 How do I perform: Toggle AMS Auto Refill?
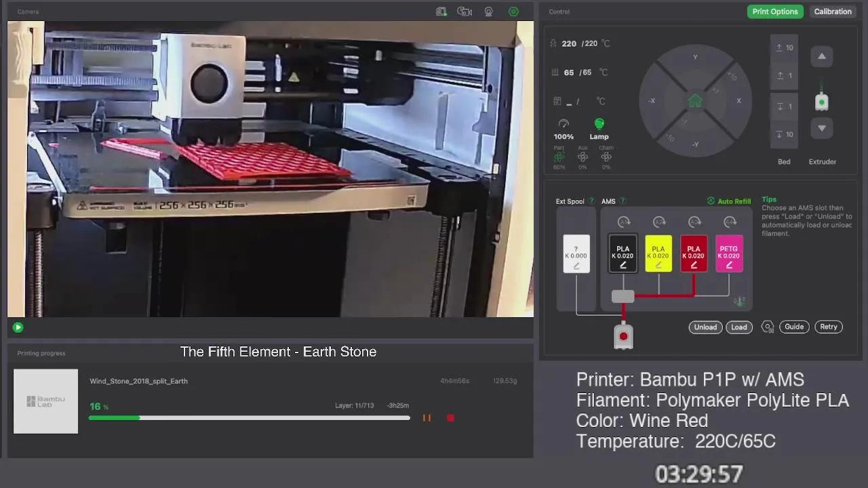729,201
